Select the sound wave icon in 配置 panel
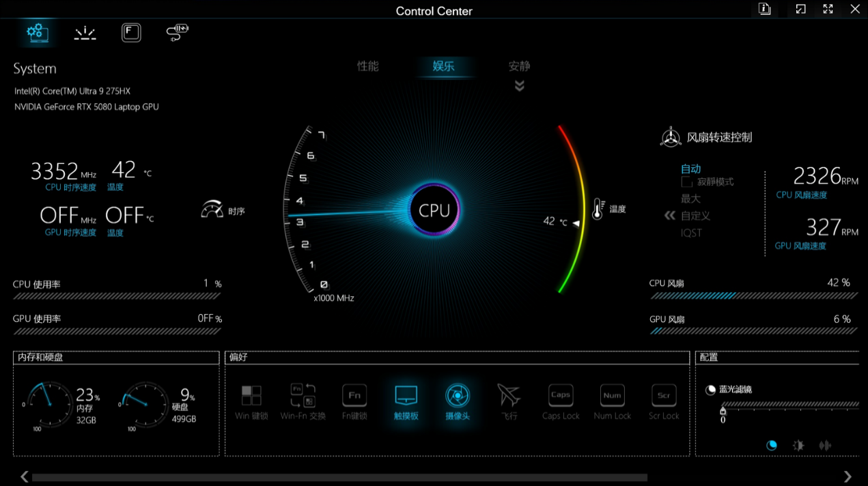Image resolution: width=868 pixels, height=486 pixels. (x=825, y=446)
